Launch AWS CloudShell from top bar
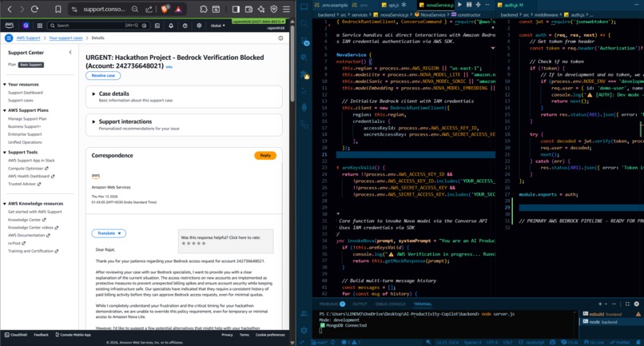644x346 pixels. [157, 26]
